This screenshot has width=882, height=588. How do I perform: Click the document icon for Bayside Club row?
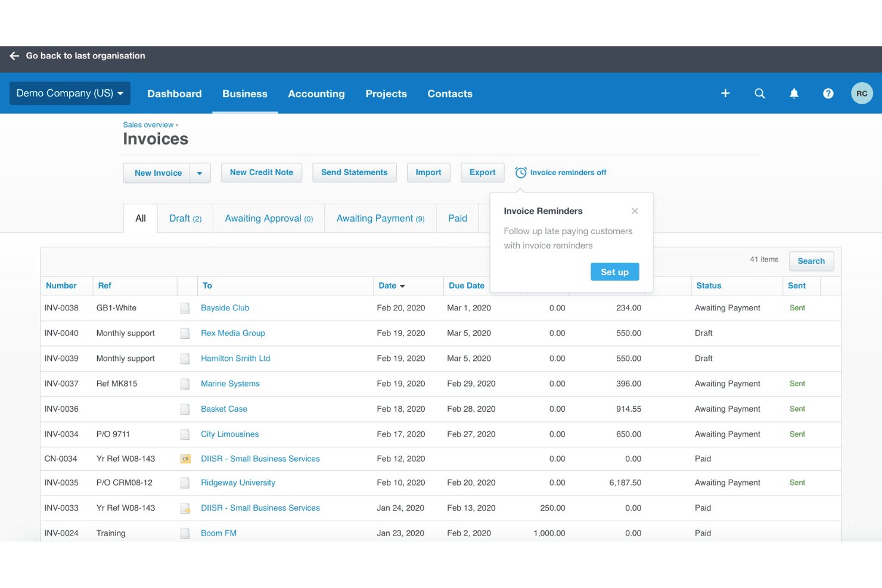pyautogui.click(x=185, y=308)
